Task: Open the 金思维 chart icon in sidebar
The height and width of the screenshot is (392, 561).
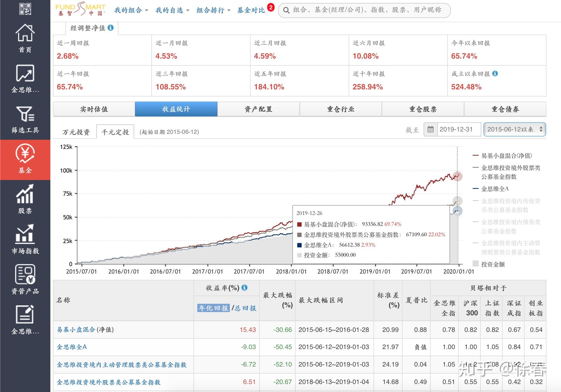Action: coord(25,73)
